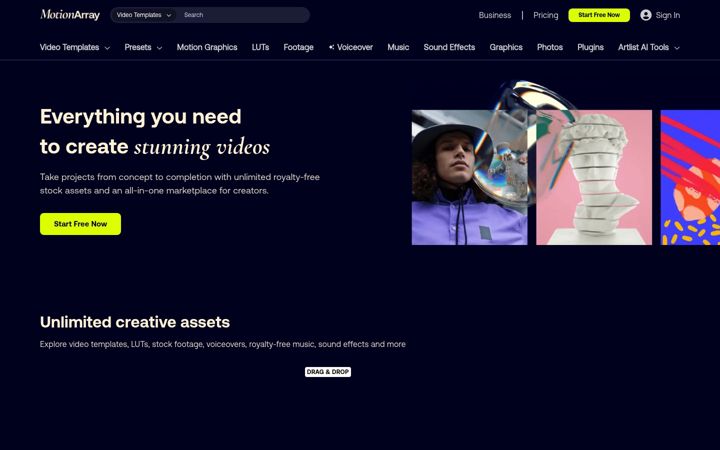Click the DRAG & DROP badge

pyautogui.click(x=328, y=372)
